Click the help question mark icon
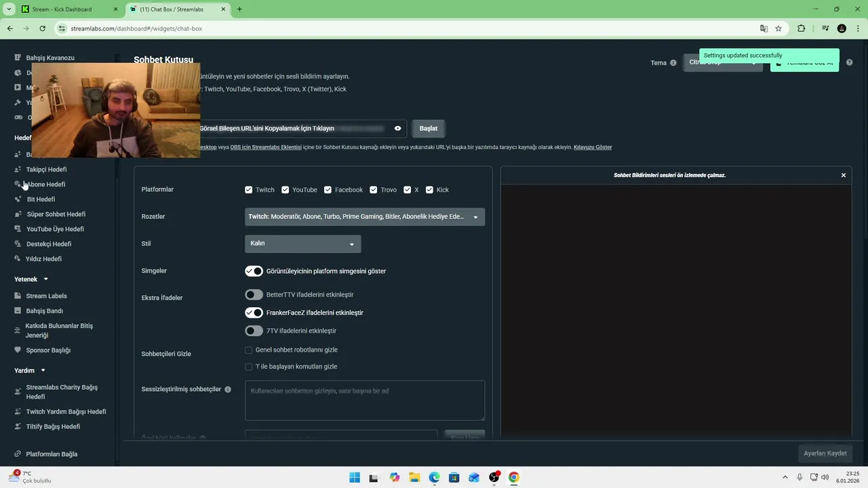 point(849,62)
